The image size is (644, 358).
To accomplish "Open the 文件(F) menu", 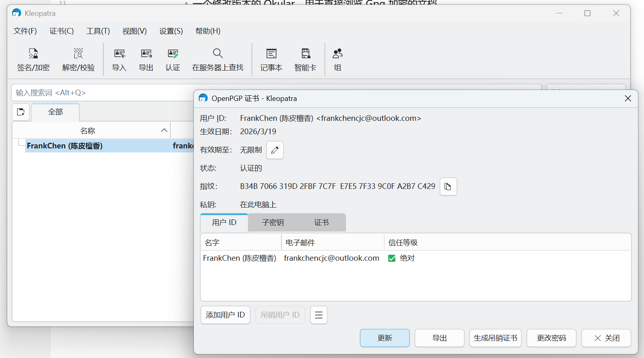I will pos(25,31).
